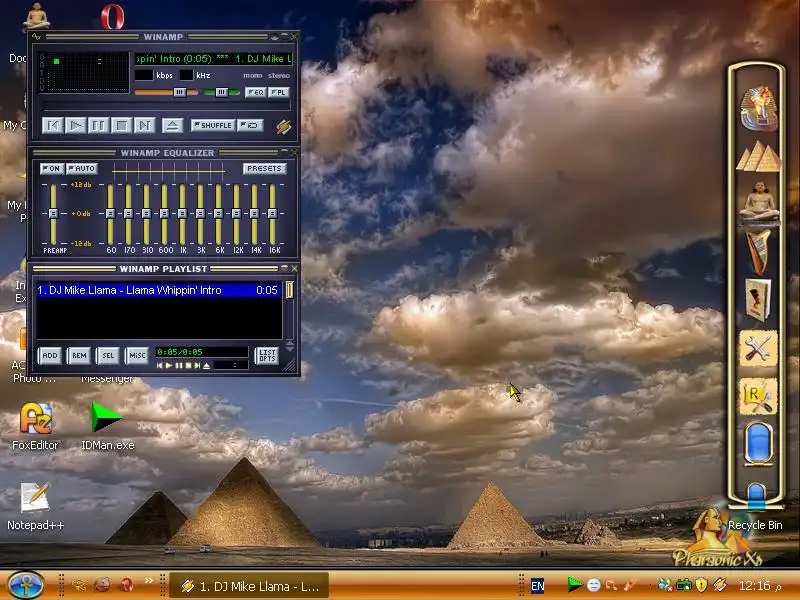800x600 pixels.
Task: Click the 0:05/0:05 time display in playlist
Action: click(180, 352)
